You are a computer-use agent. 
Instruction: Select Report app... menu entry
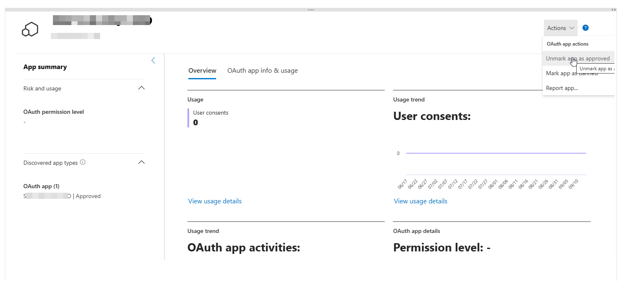point(562,88)
